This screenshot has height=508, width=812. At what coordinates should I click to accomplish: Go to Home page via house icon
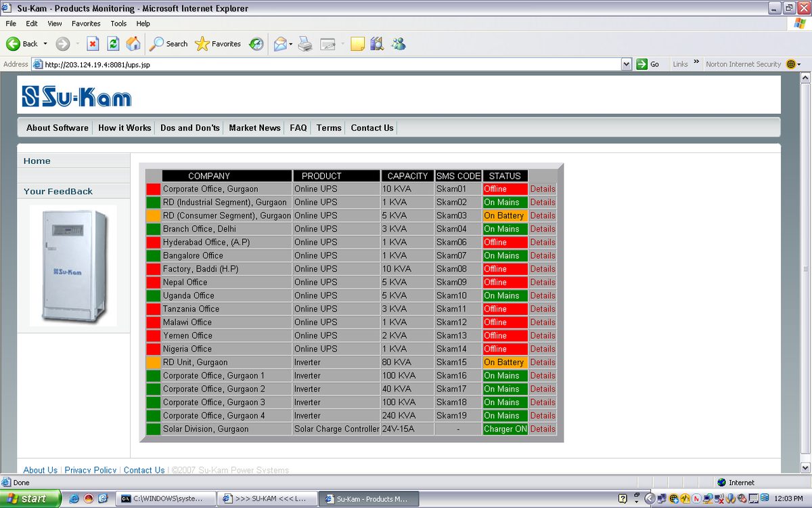133,44
